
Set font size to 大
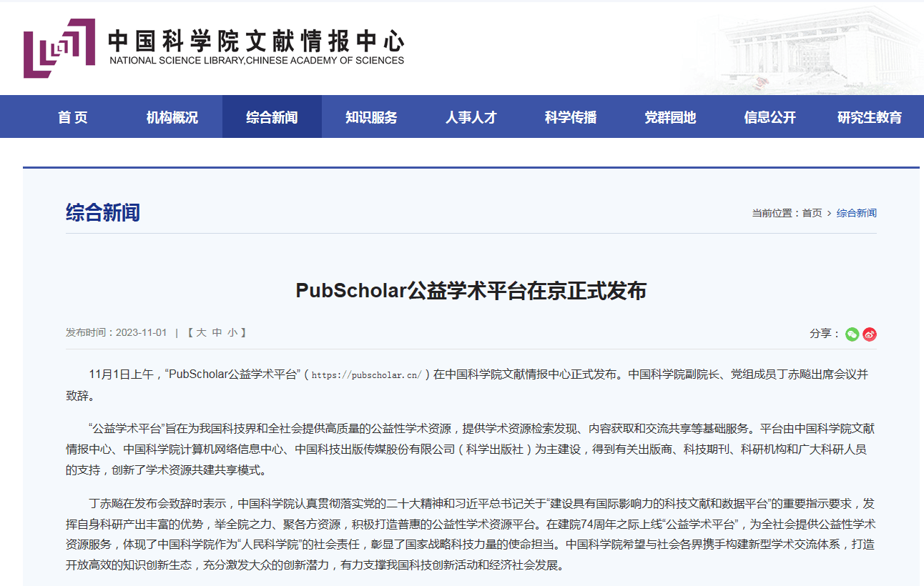point(201,332)
